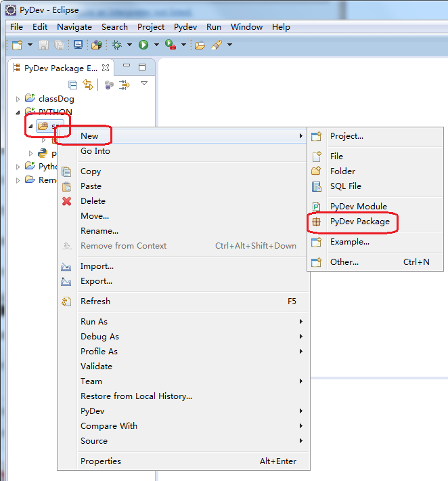Expand the classDog project node

(x=18, y=99)
